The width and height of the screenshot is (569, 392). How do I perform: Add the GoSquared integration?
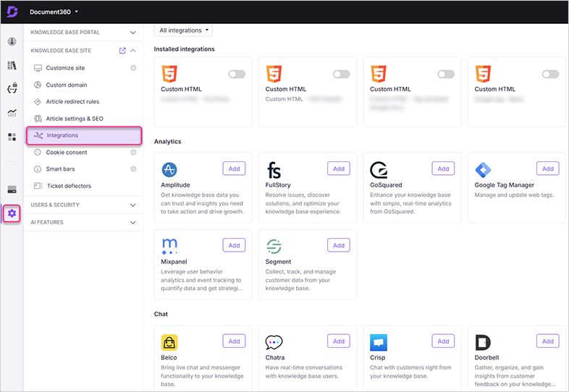443,169
